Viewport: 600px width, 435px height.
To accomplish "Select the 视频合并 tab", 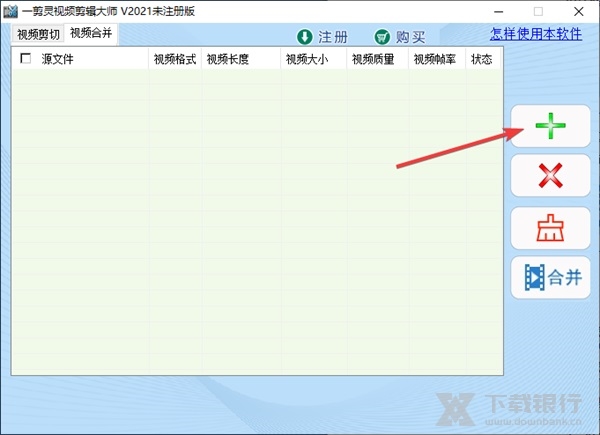I will [91, 33].
